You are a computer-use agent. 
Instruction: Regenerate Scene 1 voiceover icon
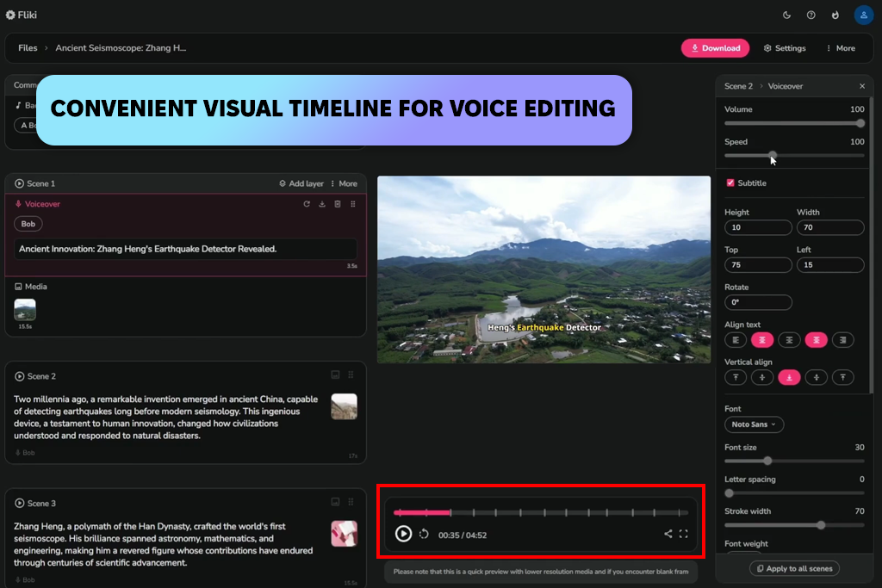(x=307, y=204)
